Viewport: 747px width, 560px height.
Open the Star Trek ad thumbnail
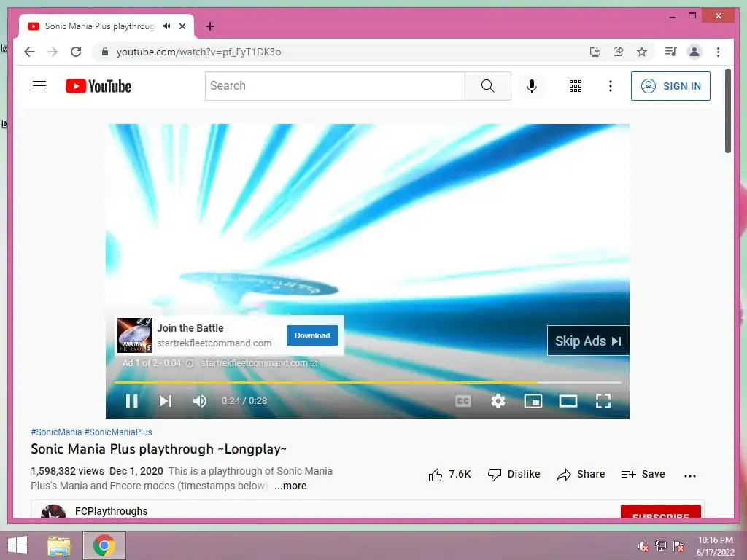pyautogui.click(x=135, y=335)
